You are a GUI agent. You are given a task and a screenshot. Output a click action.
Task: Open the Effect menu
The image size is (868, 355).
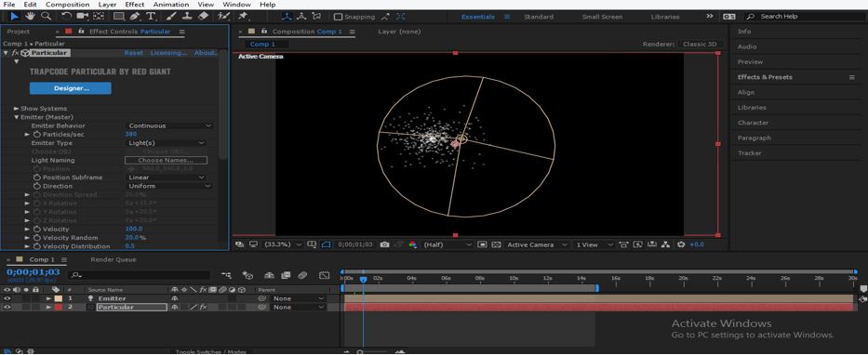pyautogui.click(x=135, y=5)
